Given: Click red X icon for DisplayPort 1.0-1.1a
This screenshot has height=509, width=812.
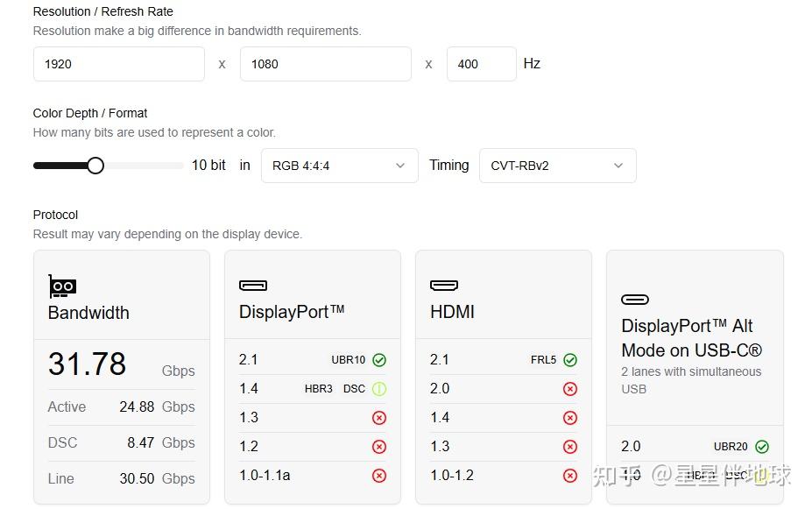Looking at the screenshot, I should (x=379, y=476).
